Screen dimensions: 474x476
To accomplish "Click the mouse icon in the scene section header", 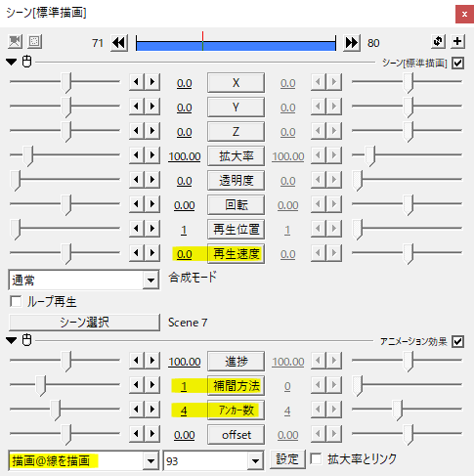I will click(x=26, y=62).
